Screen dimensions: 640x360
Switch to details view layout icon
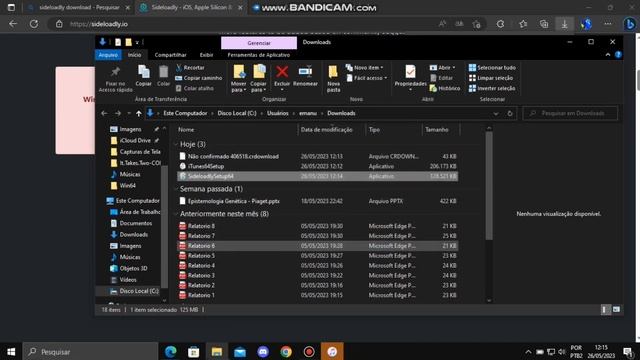tap(604, 310)
